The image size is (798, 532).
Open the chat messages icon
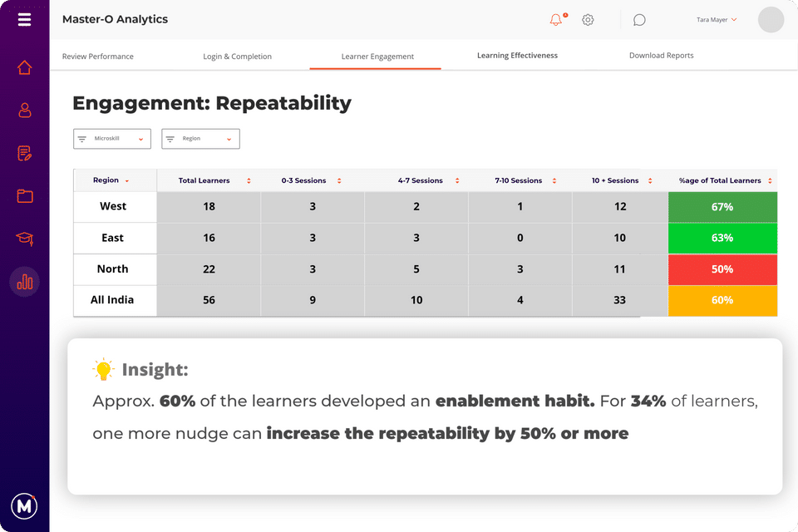tap(639, 20)
